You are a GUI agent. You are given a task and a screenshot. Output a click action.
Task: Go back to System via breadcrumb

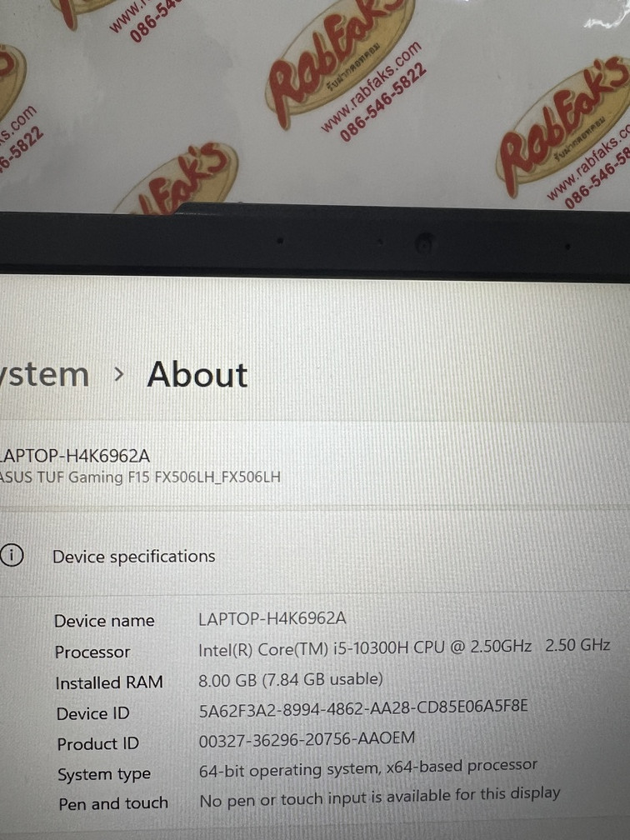[x=45, y=374]
